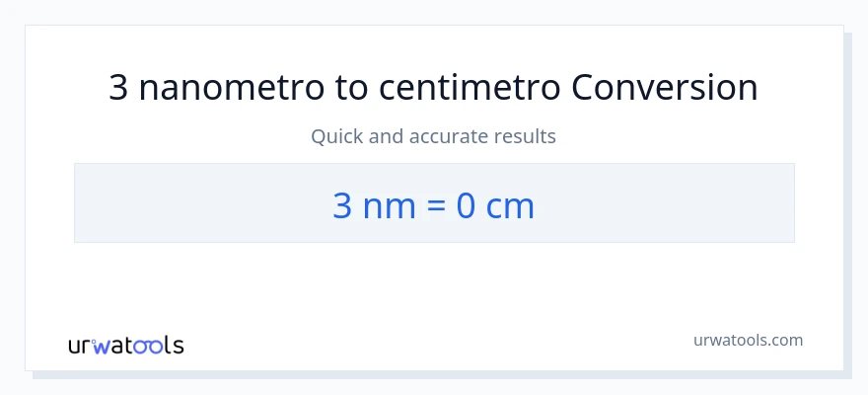This screenshot has height=395, width=868.
Task: Click the 'ls' letters at the logo end
Action: click(x=174, y=346)
